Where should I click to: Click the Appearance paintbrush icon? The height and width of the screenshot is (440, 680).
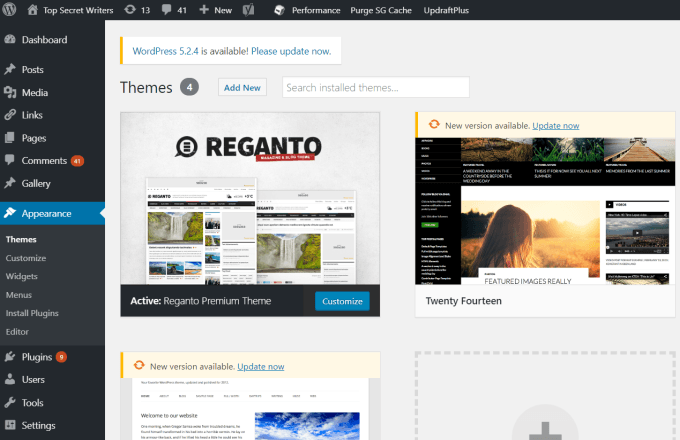[x=10, y=213]
